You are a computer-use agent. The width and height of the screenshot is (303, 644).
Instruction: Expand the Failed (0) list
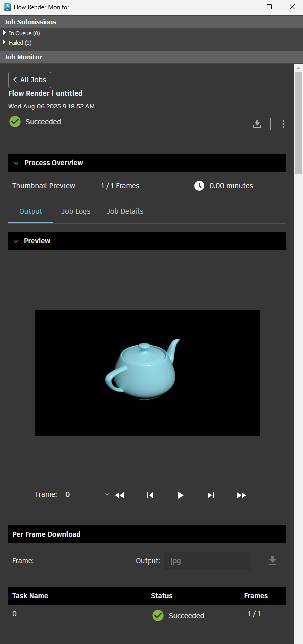point(4,42)
